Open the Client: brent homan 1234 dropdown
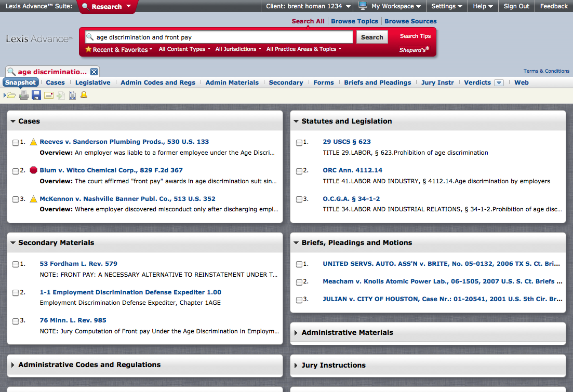Image resolution: width=573 pixels, height=392 pixels. coord(308,6)
